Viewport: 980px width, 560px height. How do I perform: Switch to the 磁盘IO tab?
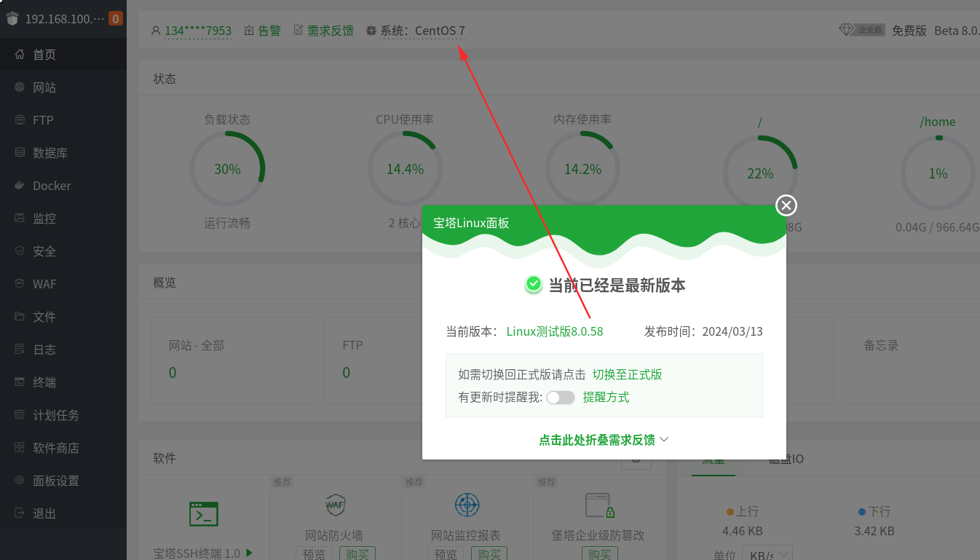[786, 460]
